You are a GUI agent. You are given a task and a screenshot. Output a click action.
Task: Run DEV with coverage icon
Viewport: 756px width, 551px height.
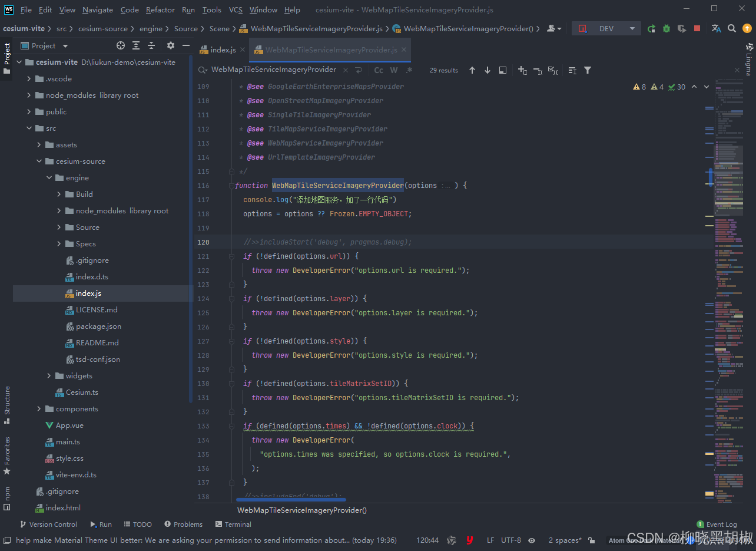coord(682,28)
